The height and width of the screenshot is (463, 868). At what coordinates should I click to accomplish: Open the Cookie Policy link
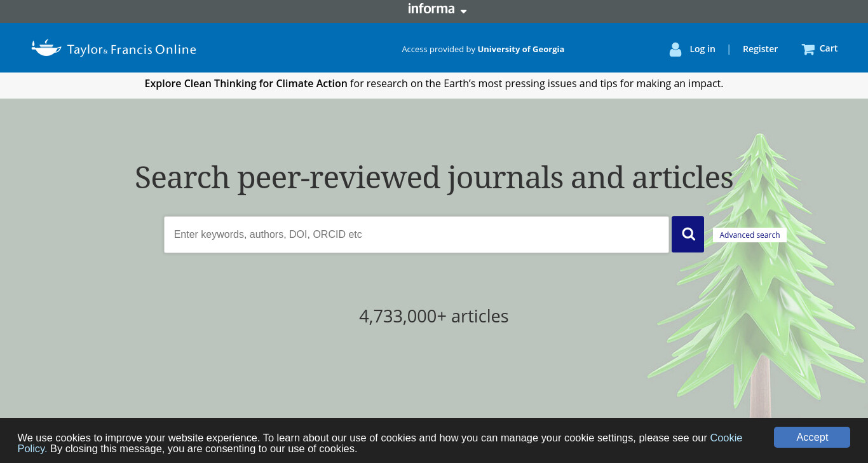pos(726,438)
